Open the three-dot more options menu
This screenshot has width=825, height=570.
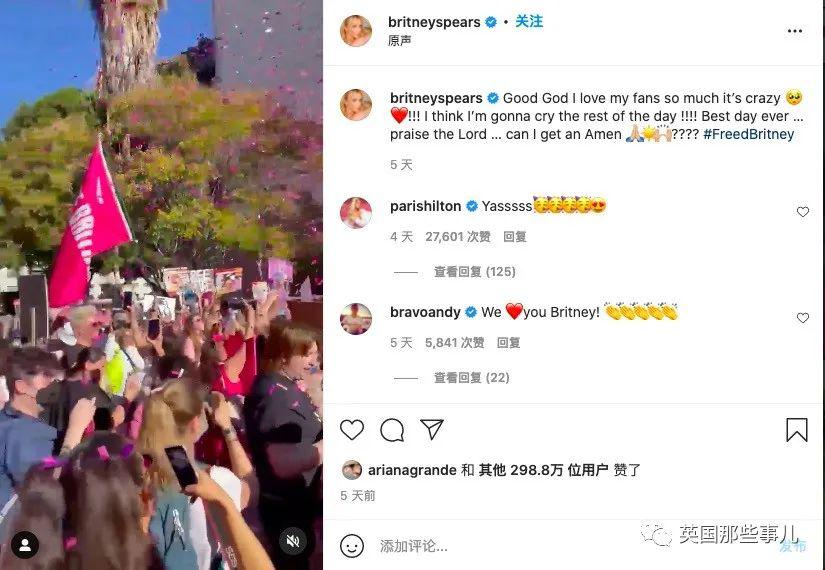794,31
